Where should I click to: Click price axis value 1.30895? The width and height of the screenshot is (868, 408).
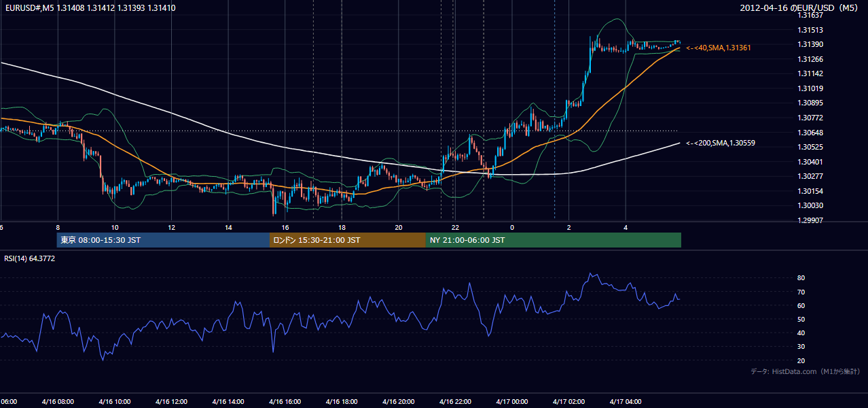(811, 103)
